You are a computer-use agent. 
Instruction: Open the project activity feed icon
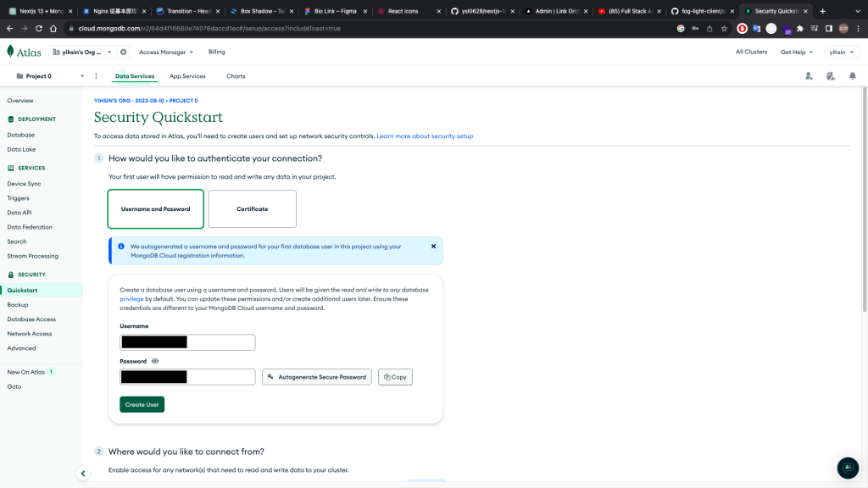[x=831, y=76]
